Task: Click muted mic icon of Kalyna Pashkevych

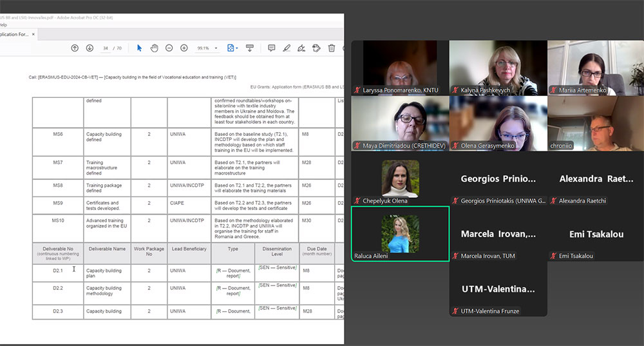Action: (x=455, y=90)
